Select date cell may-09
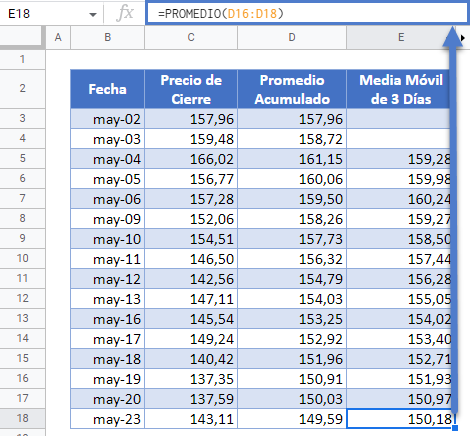The image size is (470, 436). pyautogui.click(x=107, y=219)
